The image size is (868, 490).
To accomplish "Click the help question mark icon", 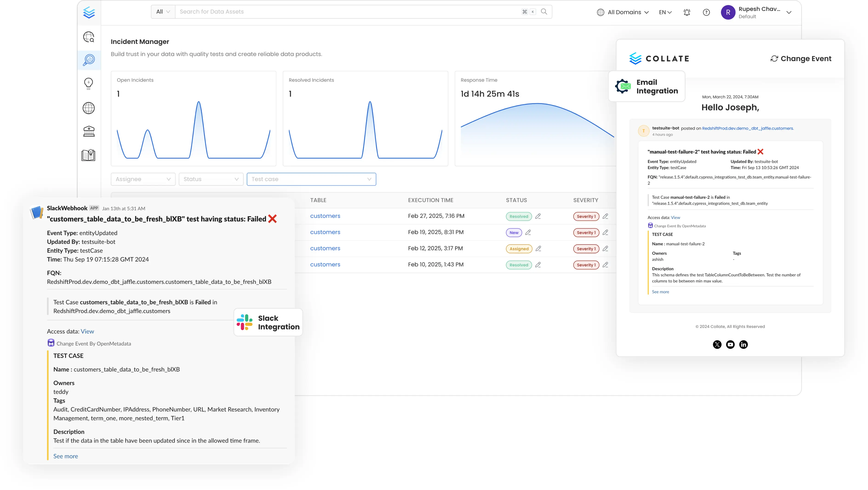I will 706,12.
